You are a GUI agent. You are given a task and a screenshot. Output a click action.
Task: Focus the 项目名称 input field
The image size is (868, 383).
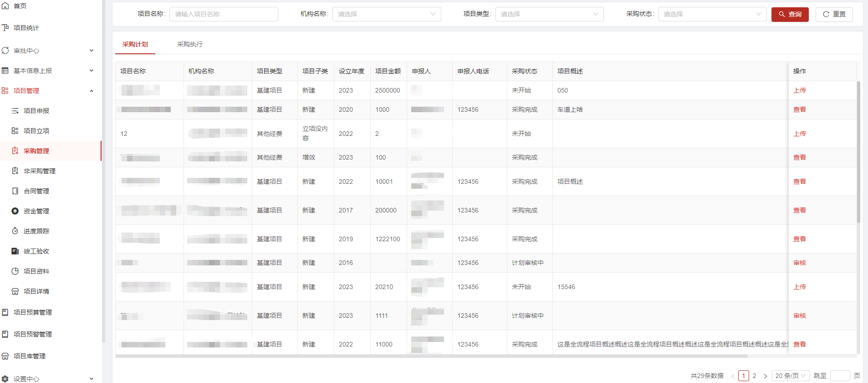point(224,14)
